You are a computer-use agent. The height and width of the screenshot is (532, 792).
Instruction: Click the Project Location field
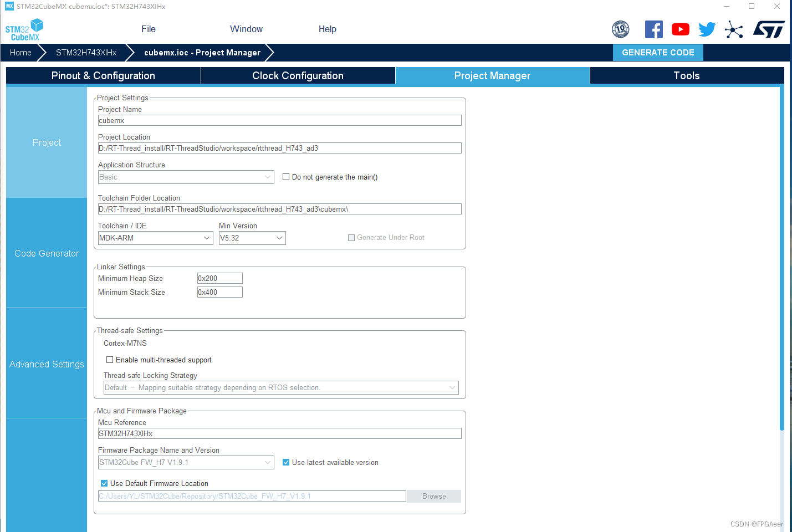point(280,148)
